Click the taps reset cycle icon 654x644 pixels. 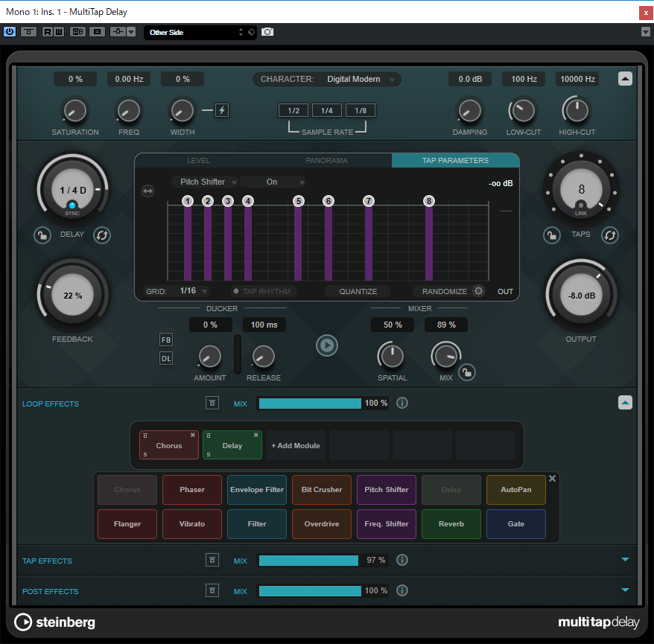pyautogui.click(x=610, y=235)
